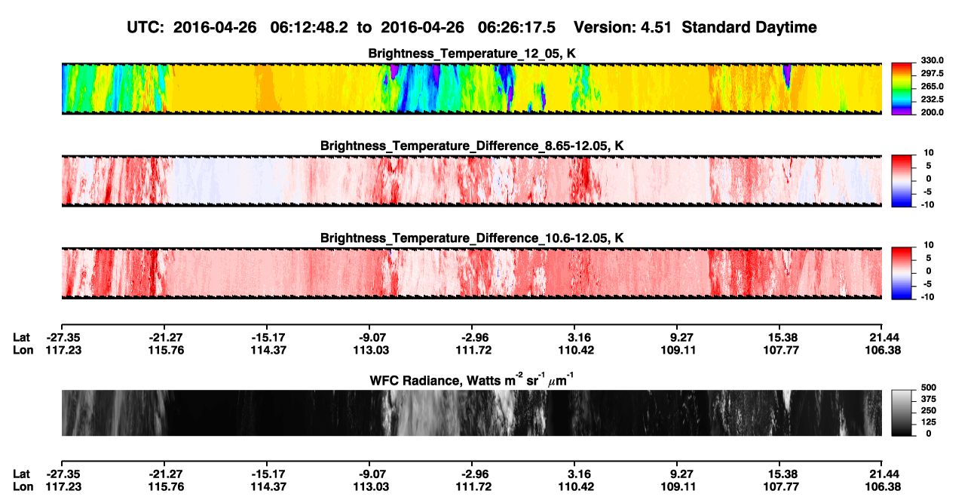
Task: Click the red-blue colorbar beside the 10.6-12.05 panel
Action: [x=902, y=272]
